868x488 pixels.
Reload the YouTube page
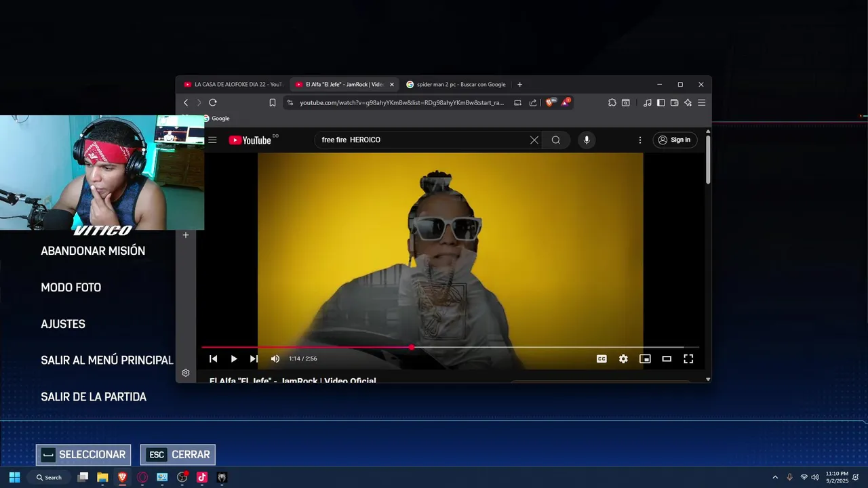212,102
